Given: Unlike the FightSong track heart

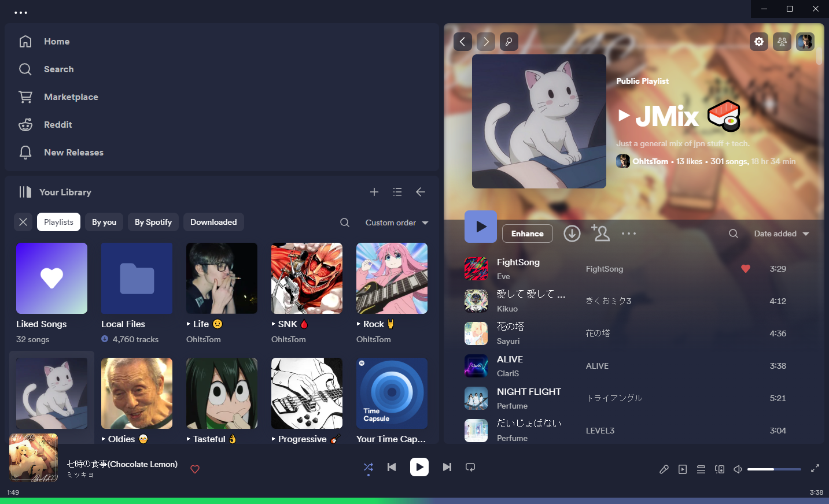Looking at the screenshot, I should pyautogui.click(x=746, y=269).
